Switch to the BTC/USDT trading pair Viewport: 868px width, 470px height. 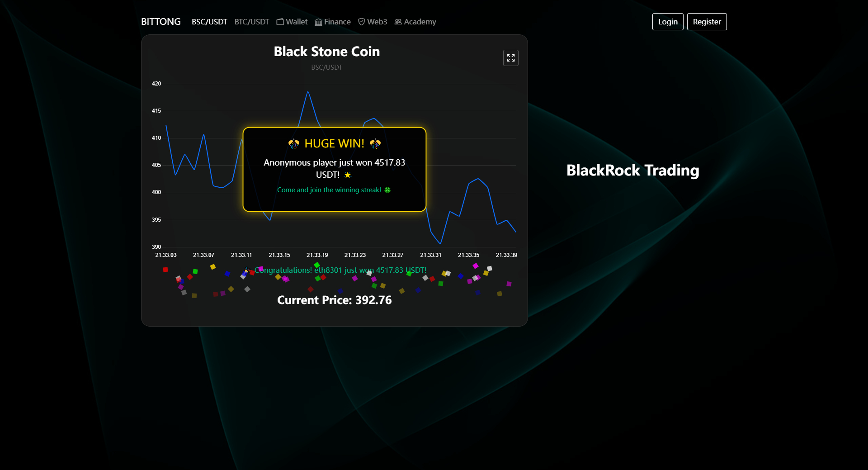(252, 22)
